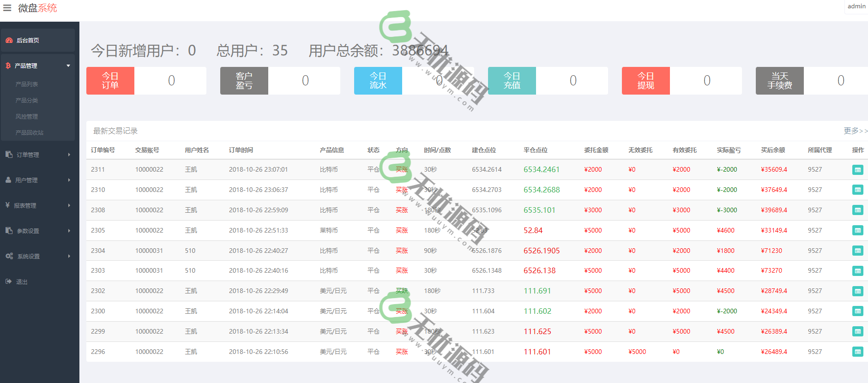
Task: Click the copy icon beside 订单管理
Action: [x=9, y=154]
